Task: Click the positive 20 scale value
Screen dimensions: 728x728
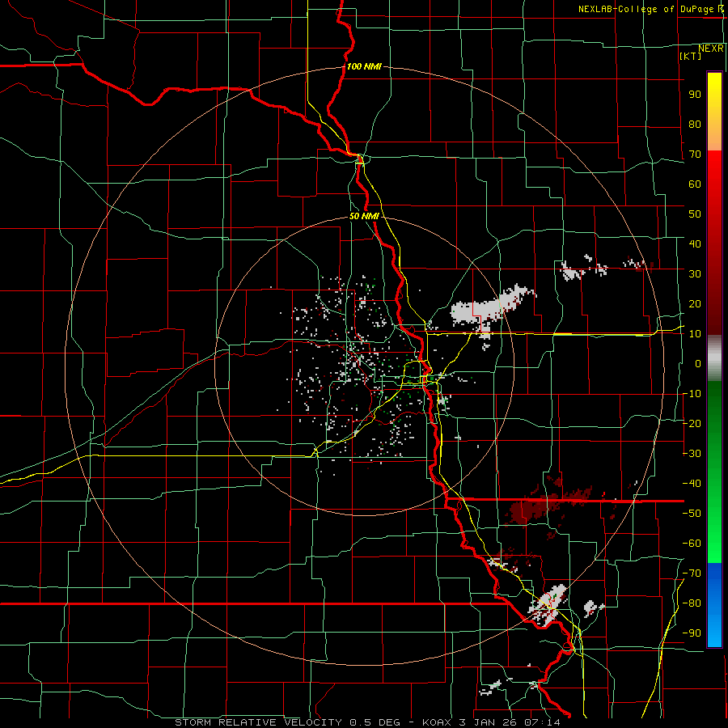Action: pos(695,303)
